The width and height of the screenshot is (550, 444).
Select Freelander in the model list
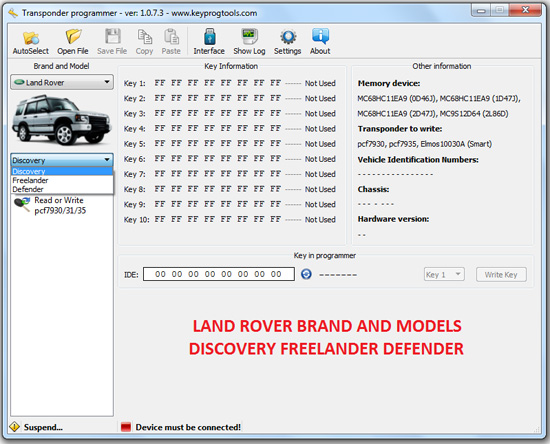[x=62, y=180]
